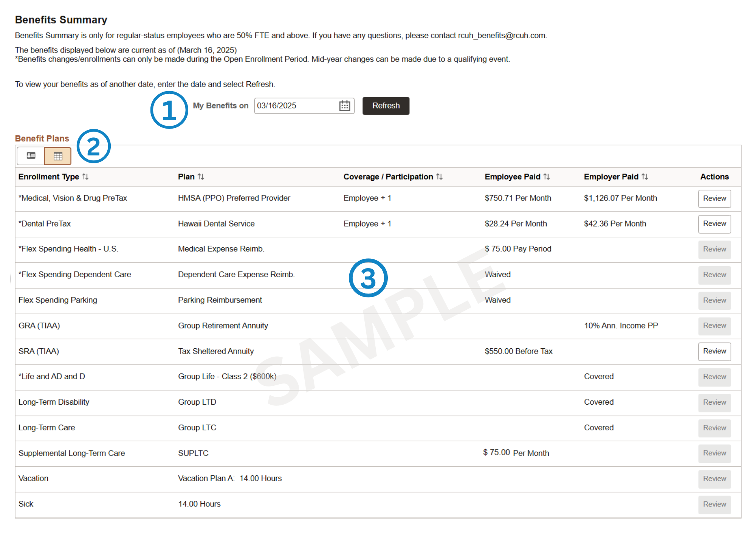
Task: Open the calendar date picker icon
Action: point(344,106)
